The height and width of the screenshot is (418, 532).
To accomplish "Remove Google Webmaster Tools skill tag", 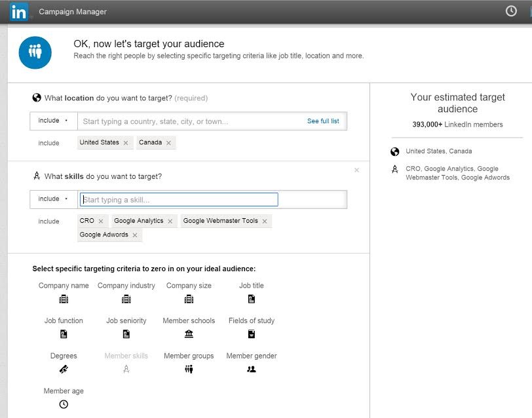I will click(x=265, y=221).
